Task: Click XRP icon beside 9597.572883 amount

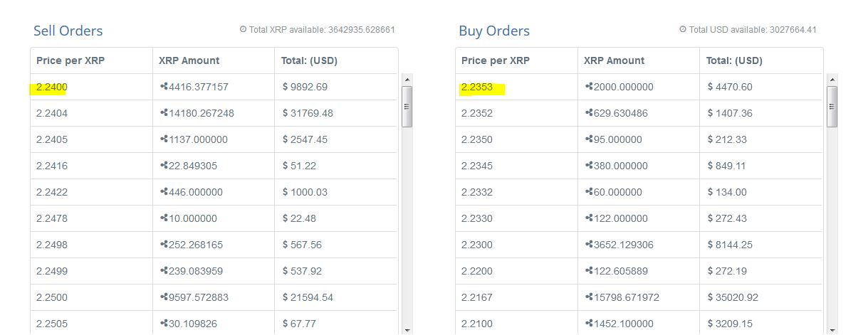Action: click(164, 297)
